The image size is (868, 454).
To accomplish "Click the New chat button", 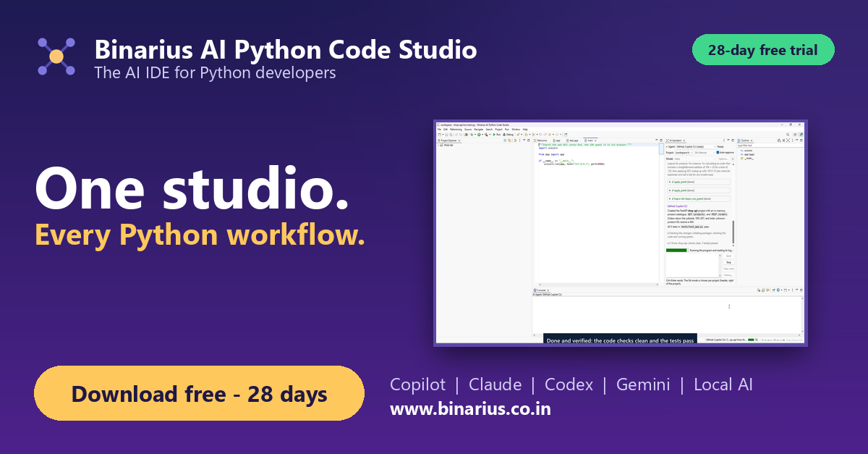I will [x=728, y=269].
